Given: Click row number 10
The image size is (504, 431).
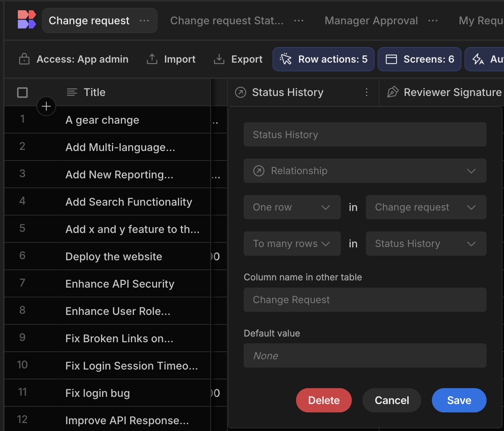Looking at the screenshot, I should [22, 365].
